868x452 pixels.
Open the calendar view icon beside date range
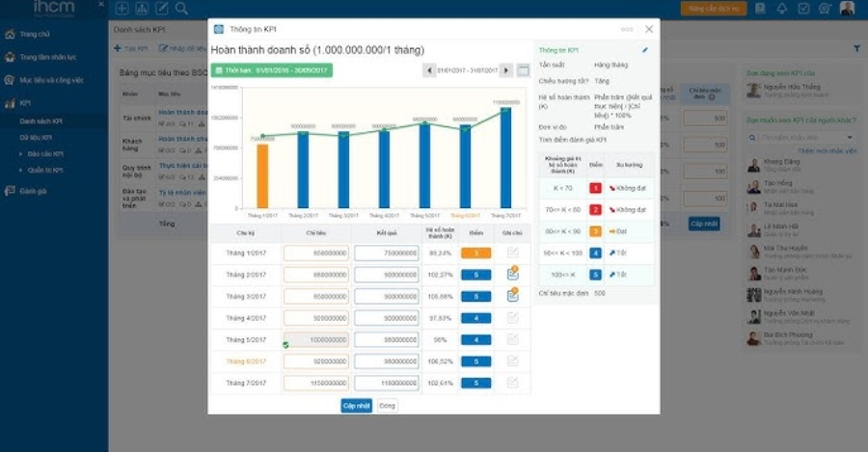523,70
